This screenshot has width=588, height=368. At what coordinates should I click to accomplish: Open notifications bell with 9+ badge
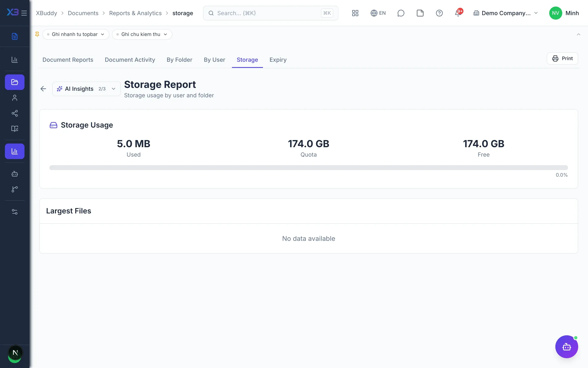coord(459,13)
